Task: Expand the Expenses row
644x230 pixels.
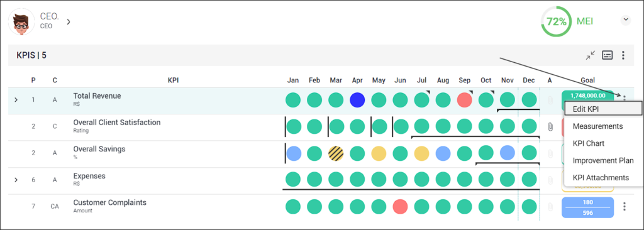Action: click(16, 180)
